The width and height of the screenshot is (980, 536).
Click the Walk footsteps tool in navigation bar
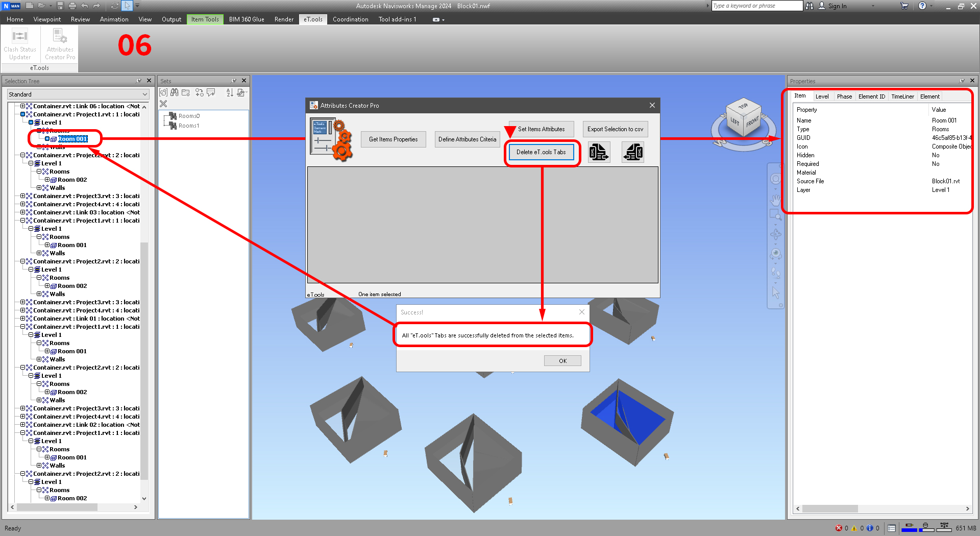coord(776,273)
